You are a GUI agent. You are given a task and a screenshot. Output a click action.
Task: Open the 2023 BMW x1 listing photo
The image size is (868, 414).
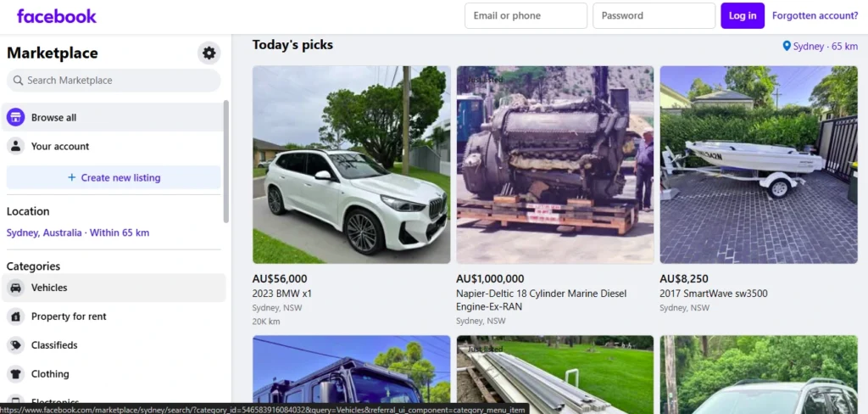click(352, 165)
